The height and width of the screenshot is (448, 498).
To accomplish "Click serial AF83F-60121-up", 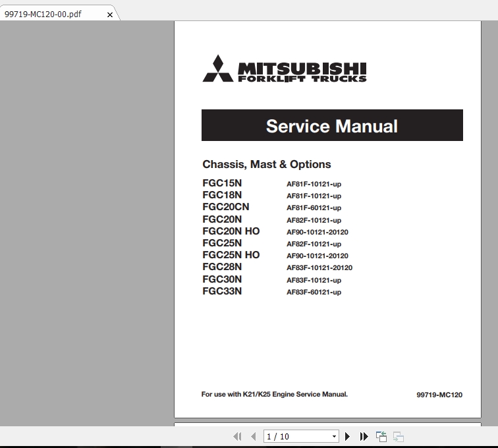I will coord(314,292).
